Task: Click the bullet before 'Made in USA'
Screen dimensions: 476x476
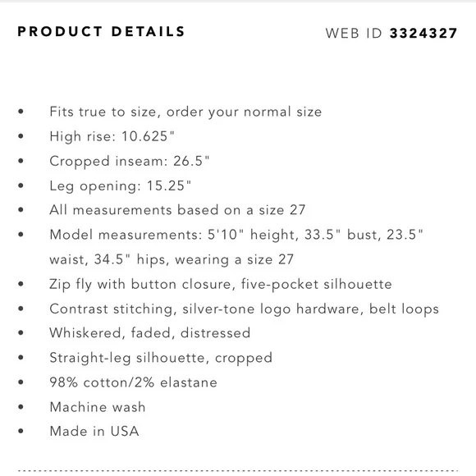Action: pyautogui.click(x=21, y=431)
